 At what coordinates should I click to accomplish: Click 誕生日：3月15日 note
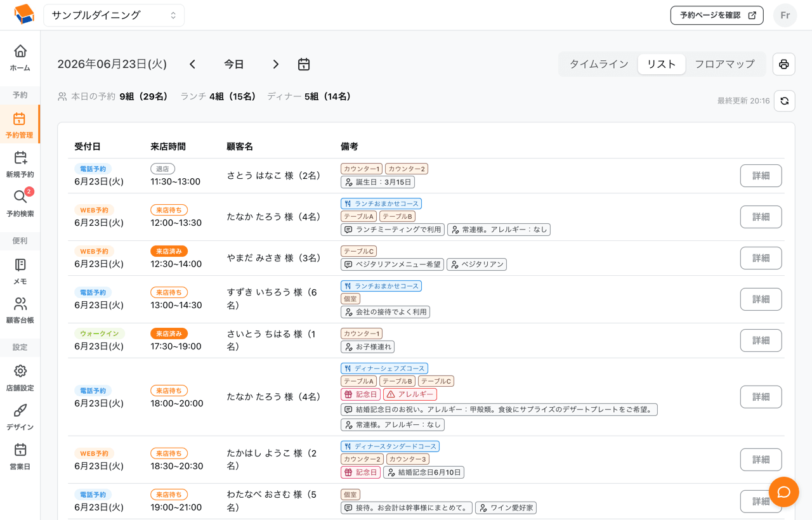378,182
